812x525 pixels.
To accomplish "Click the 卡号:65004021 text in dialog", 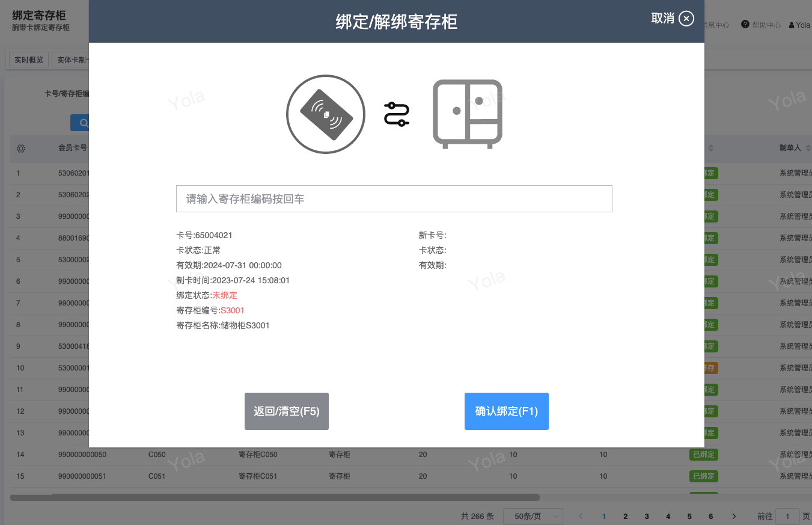I will pyautogui.click(x=204, y=235).
